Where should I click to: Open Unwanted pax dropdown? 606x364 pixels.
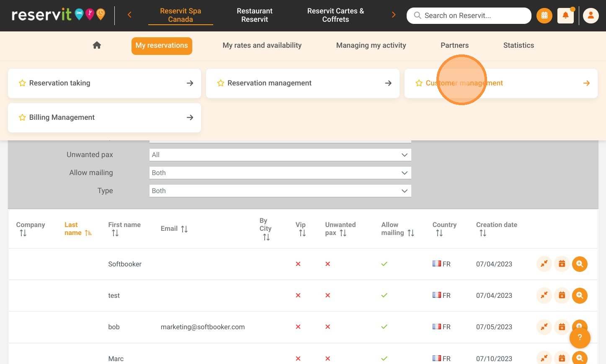click(280, 155)
